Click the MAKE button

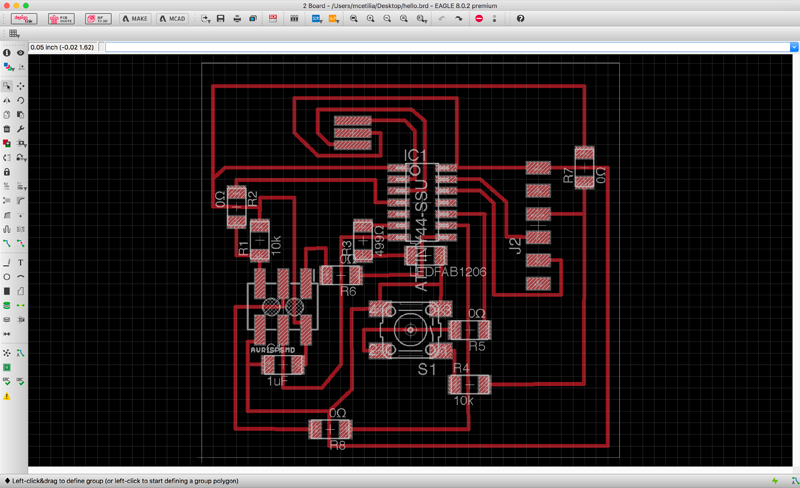tap(134, 19)
